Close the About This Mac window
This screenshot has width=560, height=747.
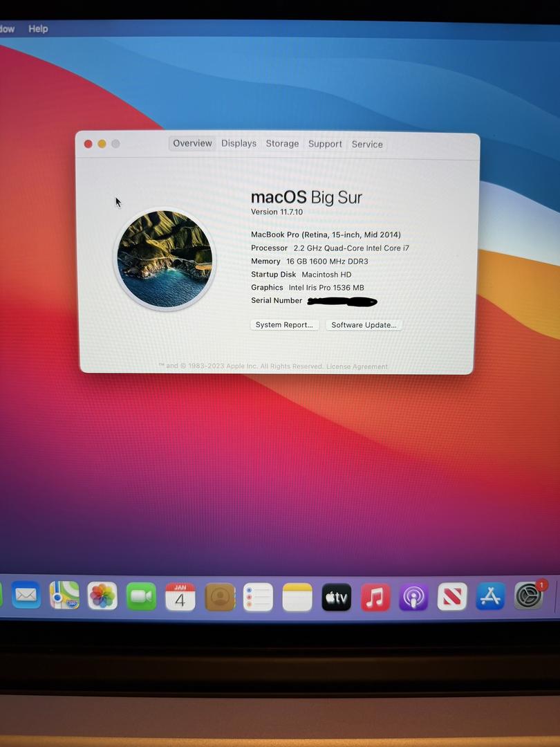pos(88,144)
